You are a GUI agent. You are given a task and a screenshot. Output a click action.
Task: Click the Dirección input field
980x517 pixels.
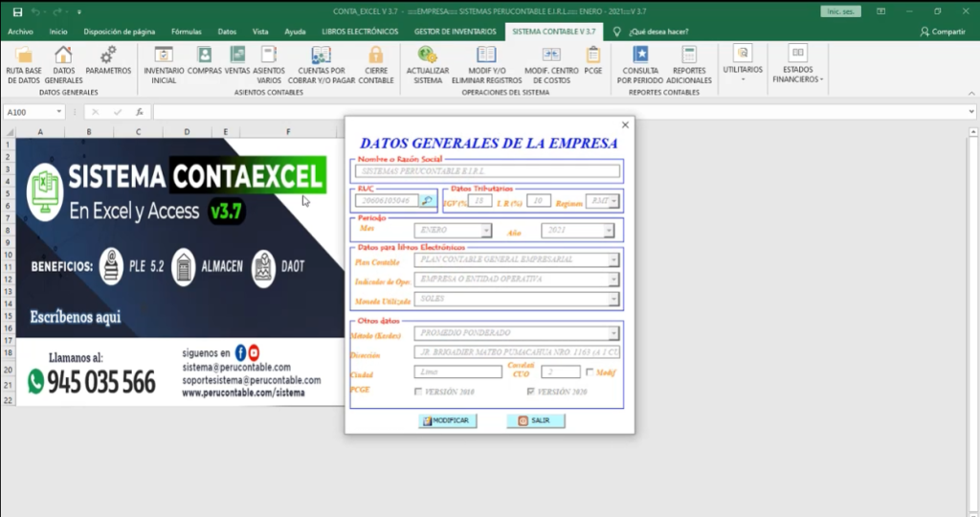click(x=517, y=352)
